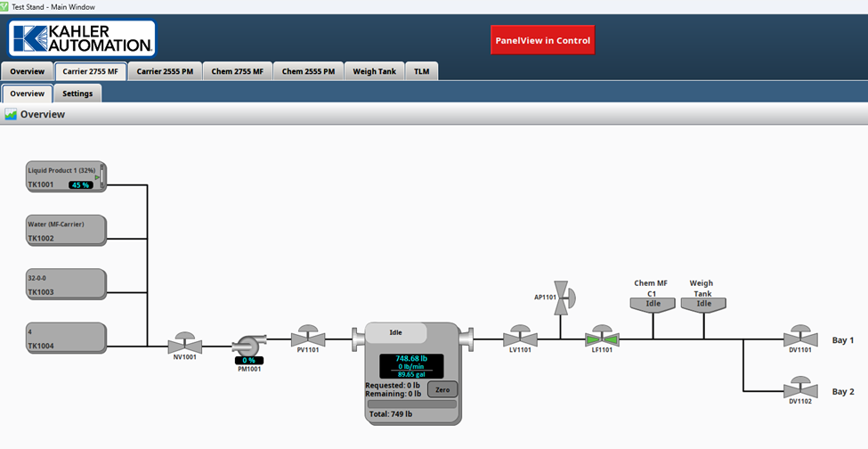
Task: Click the PanelView in Control button
Action: coord(543,40)
